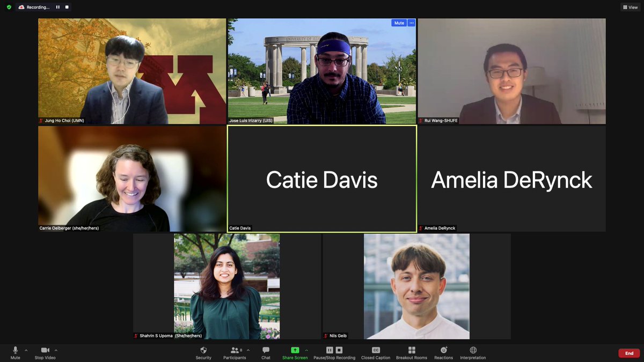
Task: Open more options on Jose Luis Irizarry tile
Action: pyautogui.click(x=412, y=23)
